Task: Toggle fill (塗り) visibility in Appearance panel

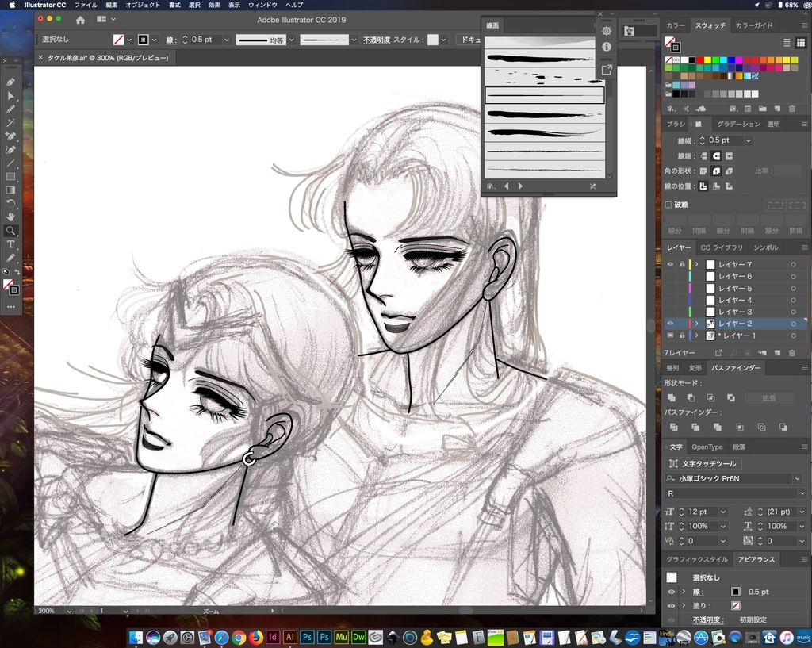Action: click(x=671, y=605)
